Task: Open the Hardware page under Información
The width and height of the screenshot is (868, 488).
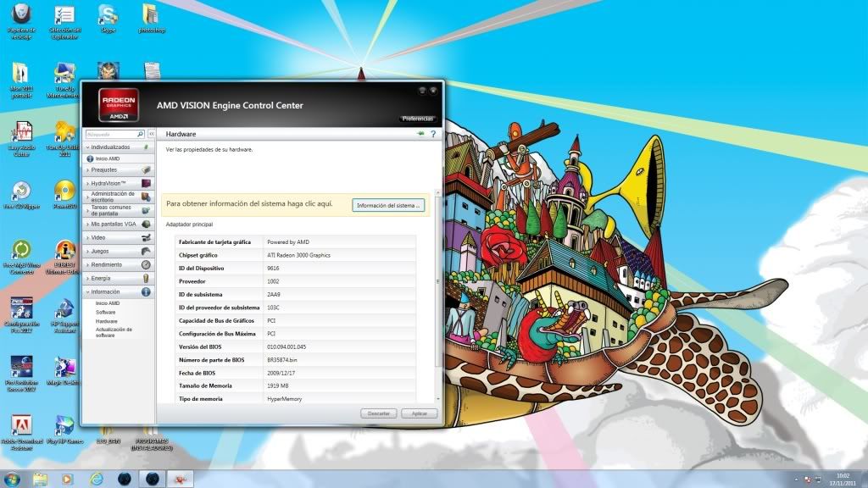Action: pyautogui.click(x=106, y=321)
